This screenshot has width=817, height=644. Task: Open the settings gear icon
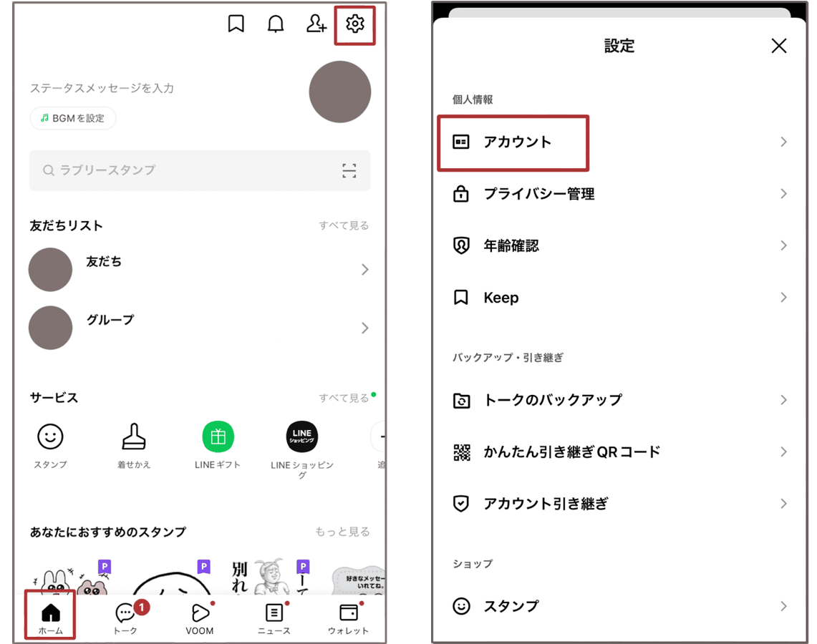tap(354, 24)
